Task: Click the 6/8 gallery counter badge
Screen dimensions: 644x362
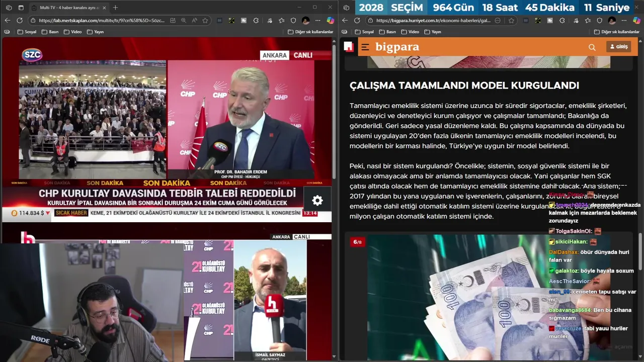Action: (x=357, y=242)
